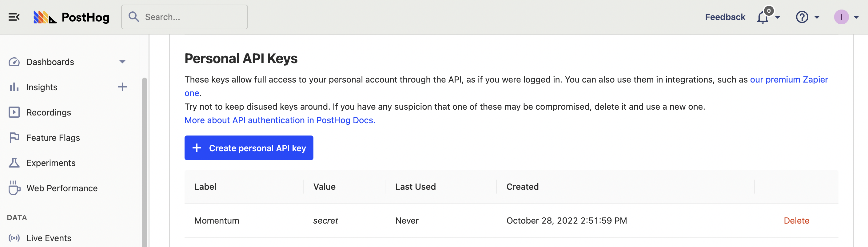The image size is (868, 247).
Task: Click the user avatar icon
Action: 841,17
